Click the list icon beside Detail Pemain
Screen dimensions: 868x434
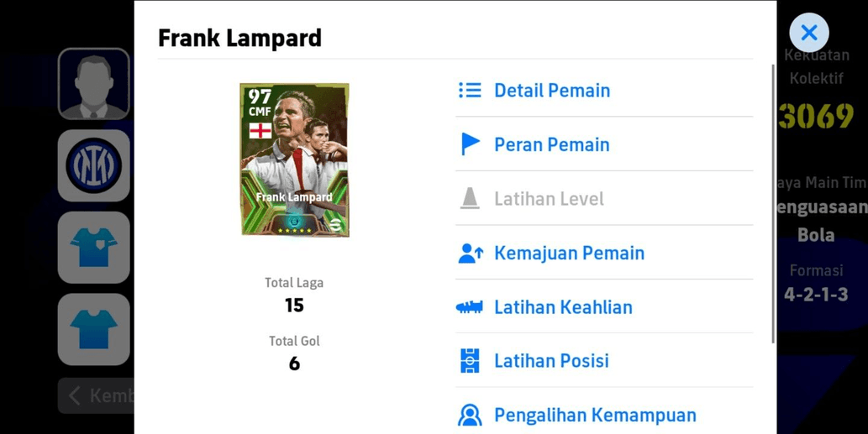coord(470,90)
